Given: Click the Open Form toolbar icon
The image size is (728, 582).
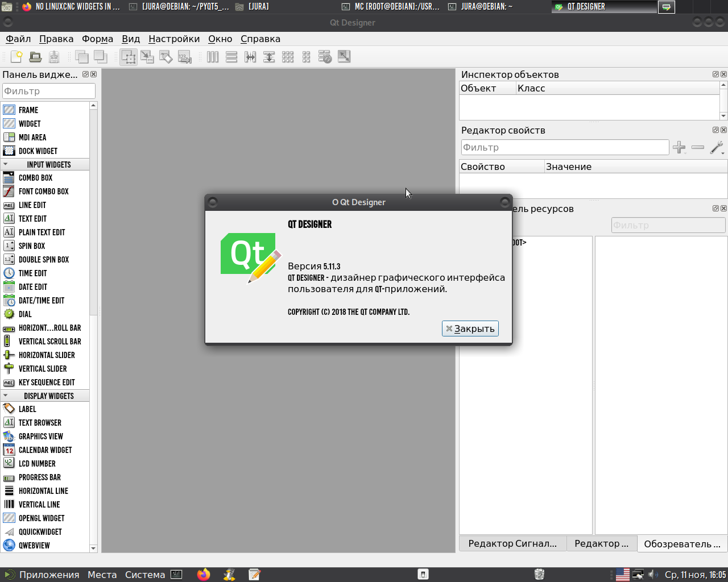Looking at the screenshot, I should (35, 57).
